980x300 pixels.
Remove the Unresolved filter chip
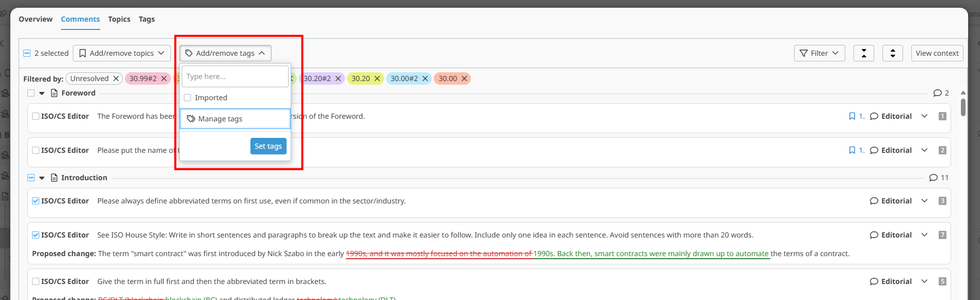[116, 78]
